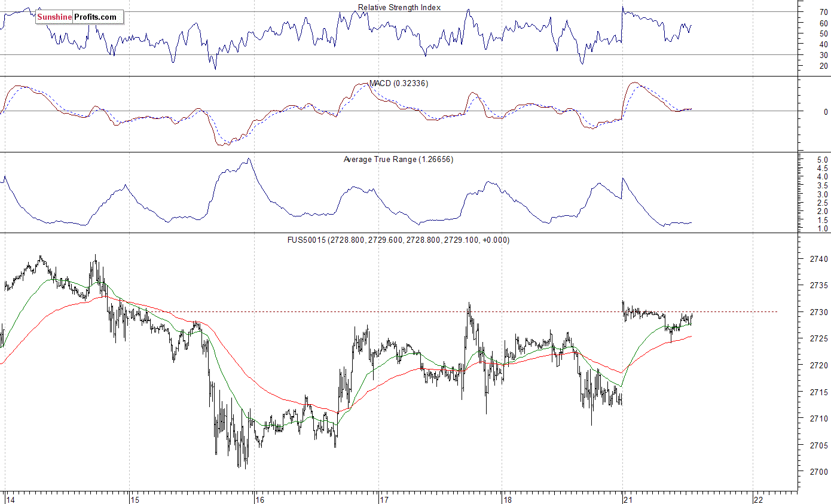This screenshot has width=831, height=504.
Task: Click the ATR 5.0 axis label
Action: (x=822, y=160)
